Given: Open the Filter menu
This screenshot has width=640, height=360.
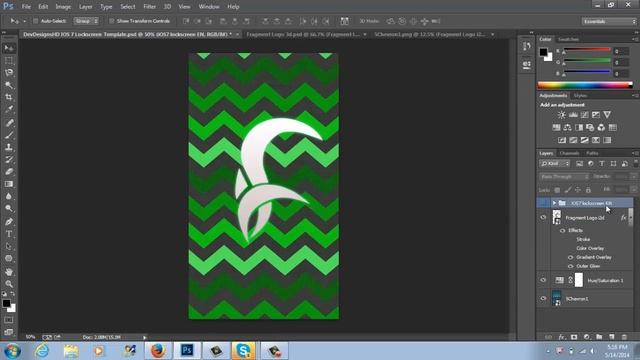Looking at the screenshot, I should click(149, 7).
